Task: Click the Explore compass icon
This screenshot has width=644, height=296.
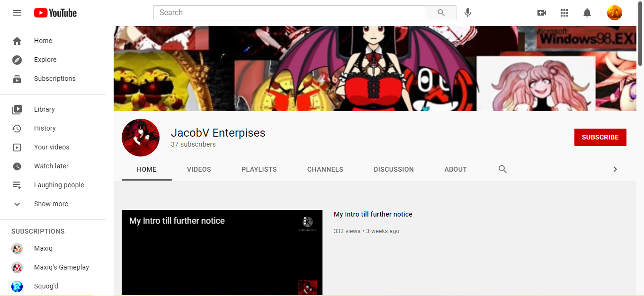Action: [x=17, y=60]
